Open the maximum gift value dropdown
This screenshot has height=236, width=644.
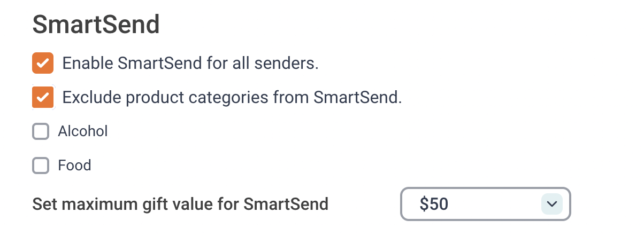pyautogui.click(x=486, y=204)
